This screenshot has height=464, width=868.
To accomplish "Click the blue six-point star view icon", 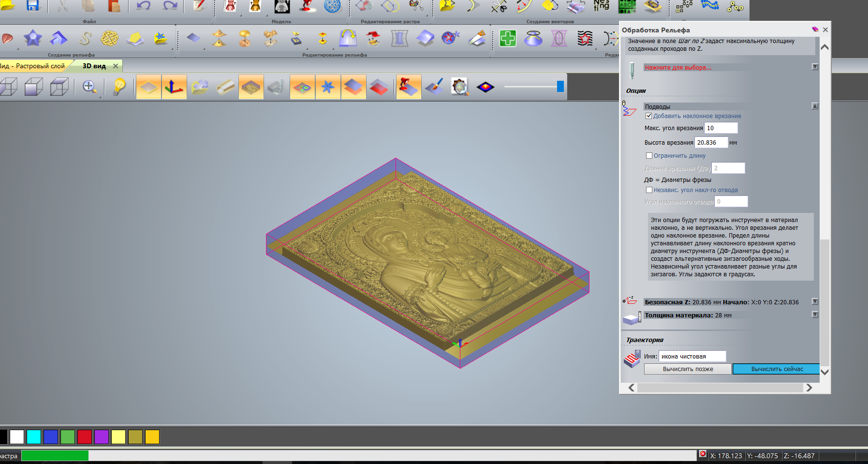I will [x=328, y=87].
